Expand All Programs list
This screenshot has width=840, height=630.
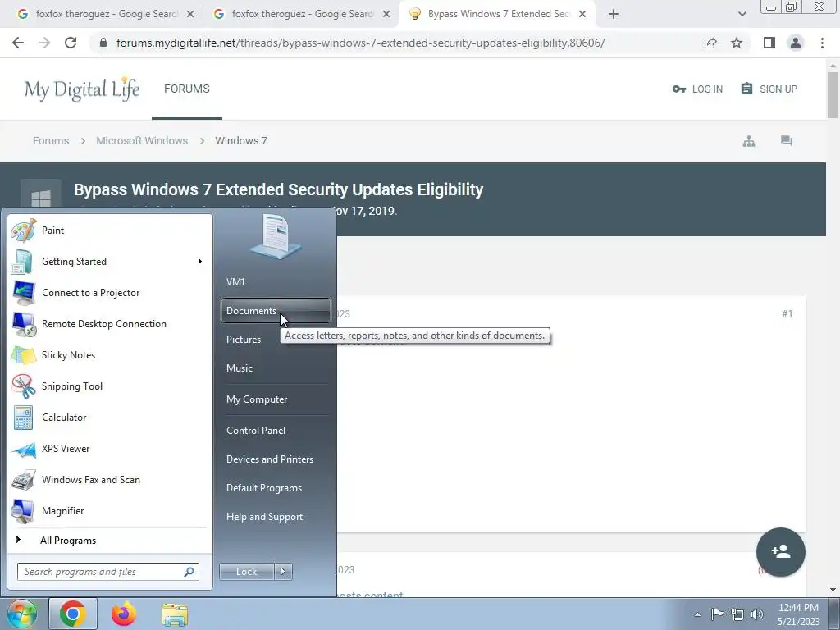[x=68, y=541]
